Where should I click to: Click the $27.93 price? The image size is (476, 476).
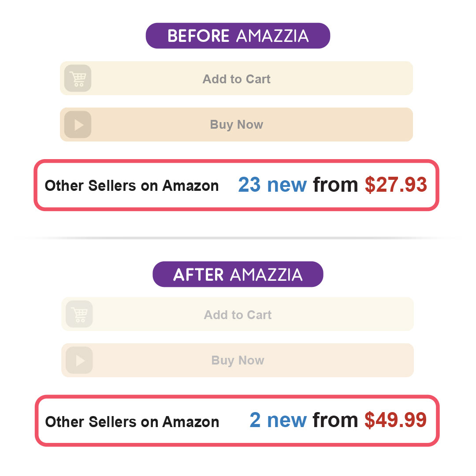396,185
